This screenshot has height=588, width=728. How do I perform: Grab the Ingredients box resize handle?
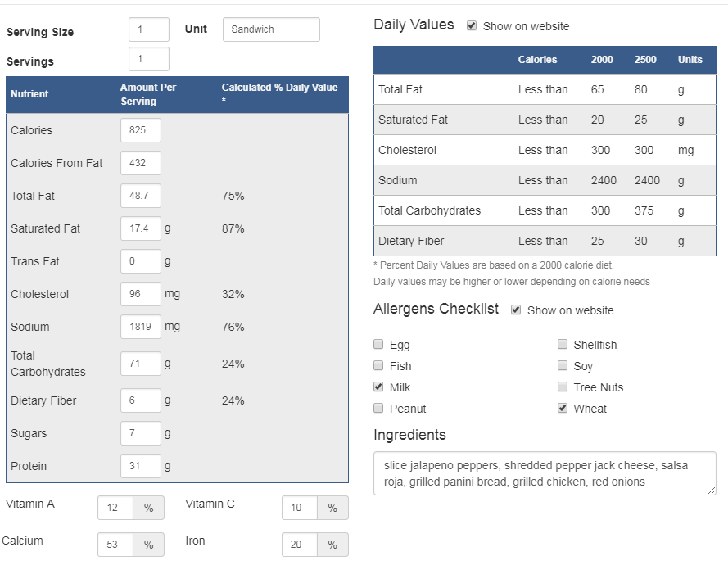point(712,491)
